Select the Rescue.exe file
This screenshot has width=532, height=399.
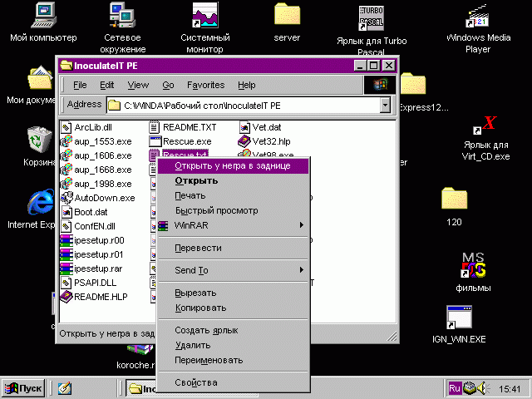180,141
